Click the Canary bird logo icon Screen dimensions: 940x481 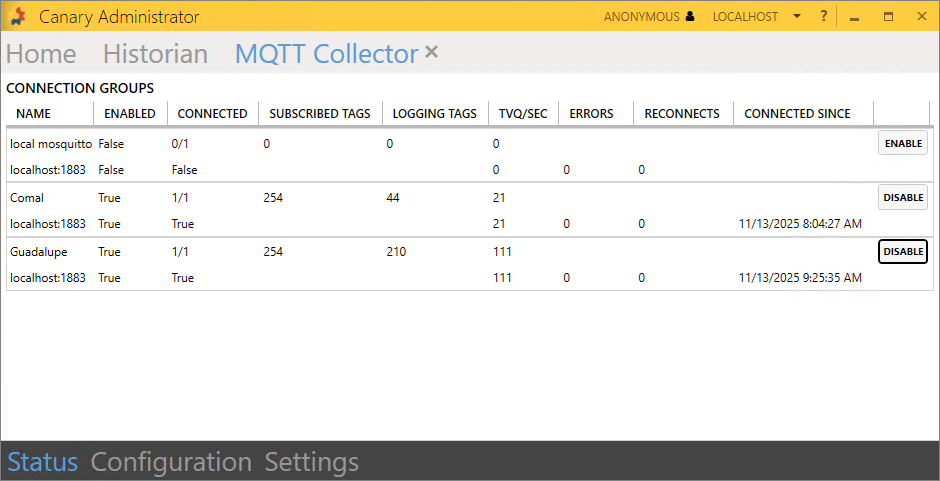click(x=19, y=16)
